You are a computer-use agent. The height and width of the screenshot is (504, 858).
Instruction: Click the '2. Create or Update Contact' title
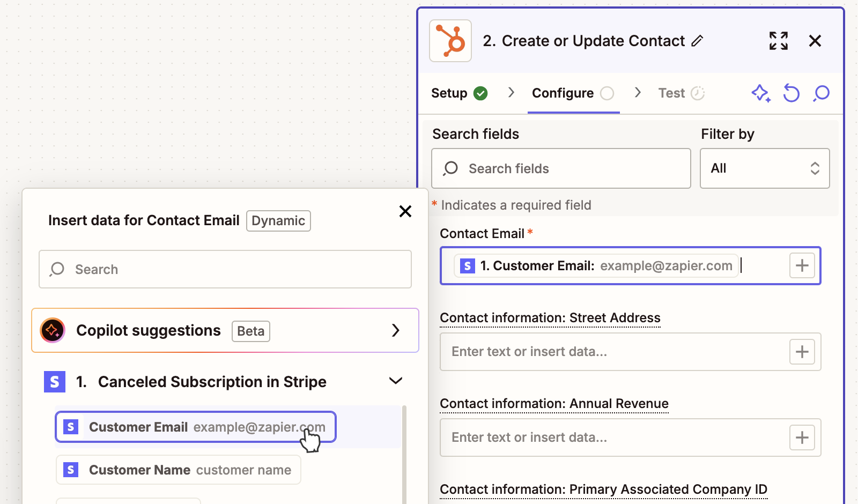[x=583, y=41]
